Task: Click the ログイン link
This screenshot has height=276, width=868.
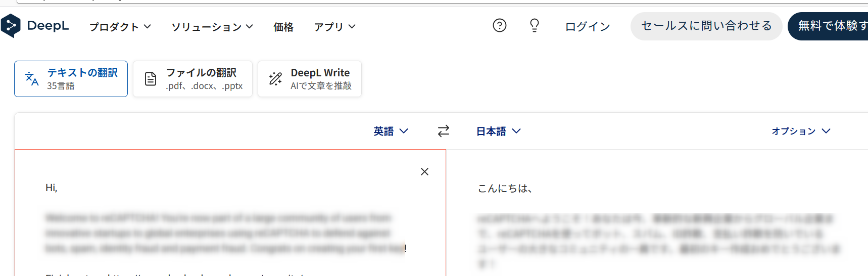Action: [588, 27]
